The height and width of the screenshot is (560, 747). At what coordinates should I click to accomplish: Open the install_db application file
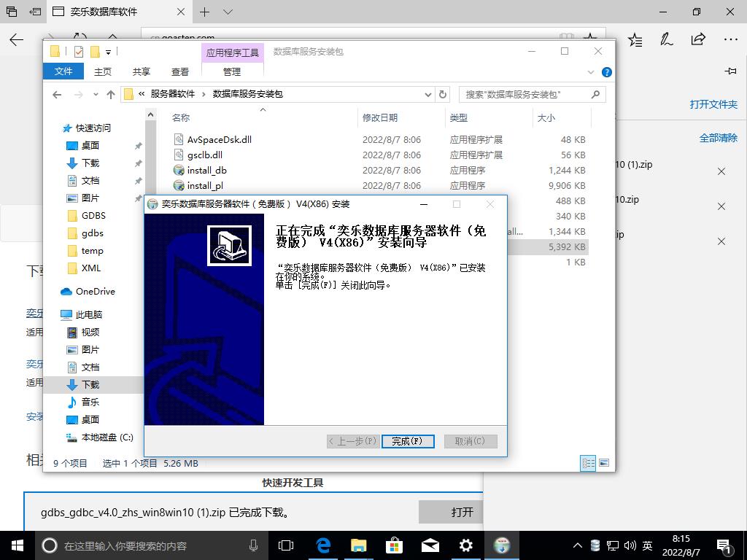point(206,170)
